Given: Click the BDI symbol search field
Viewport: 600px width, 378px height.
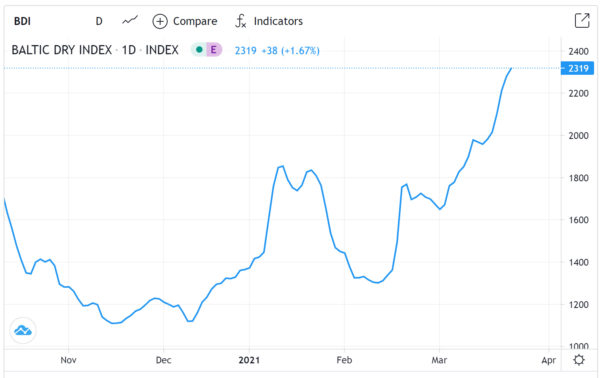Looking at the screenshot, I should tap(23, 21).
